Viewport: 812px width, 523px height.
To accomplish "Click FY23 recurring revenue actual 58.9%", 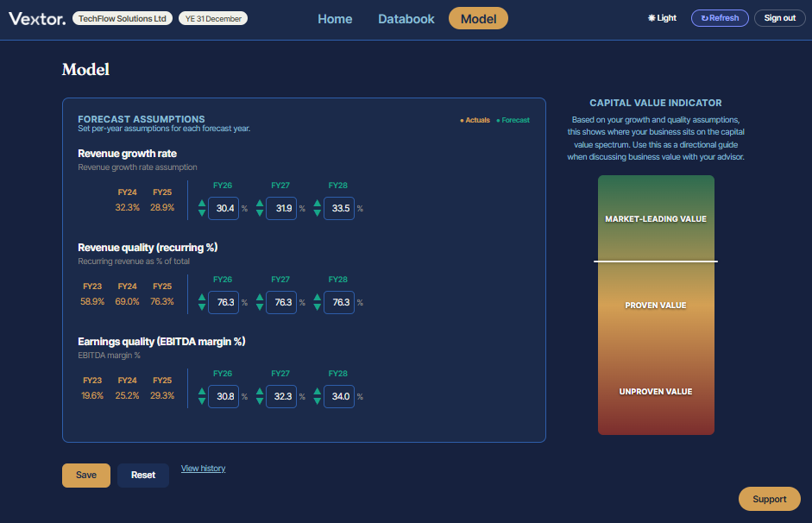I will 92,302.
